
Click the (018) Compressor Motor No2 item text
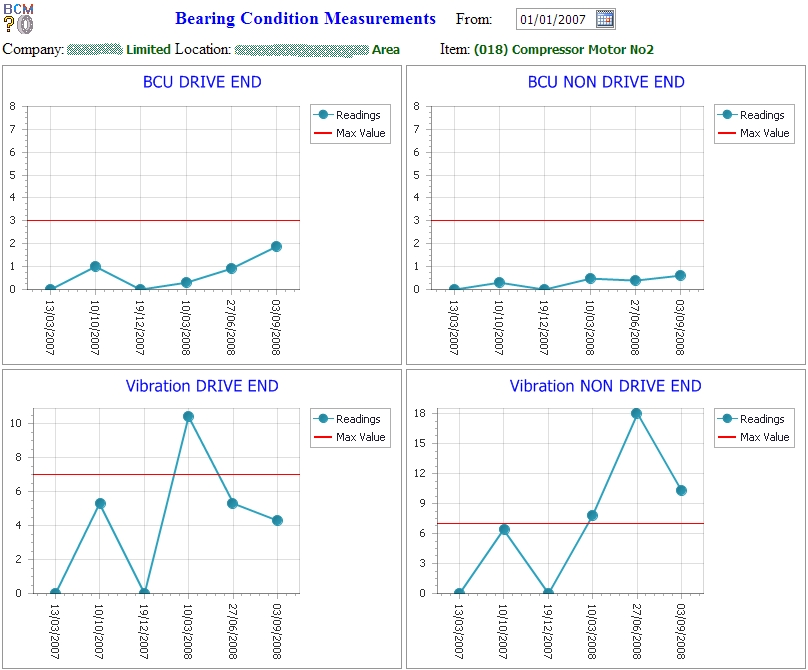(564, 49)
